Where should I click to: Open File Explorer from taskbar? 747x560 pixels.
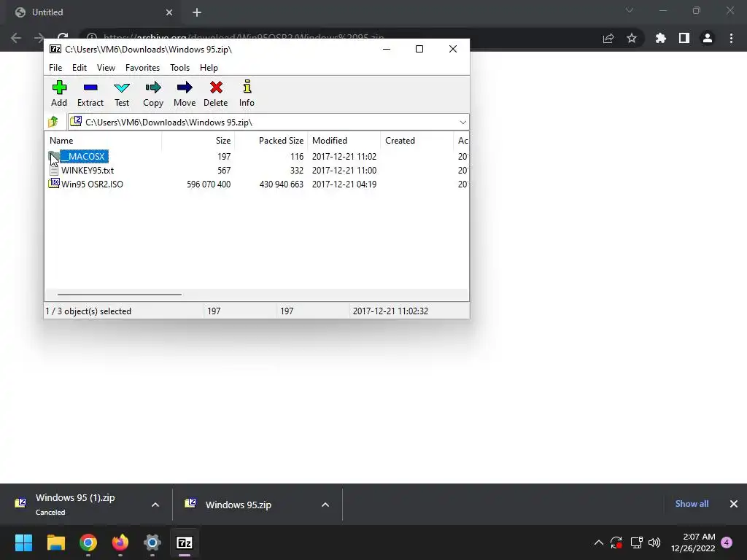55,542
